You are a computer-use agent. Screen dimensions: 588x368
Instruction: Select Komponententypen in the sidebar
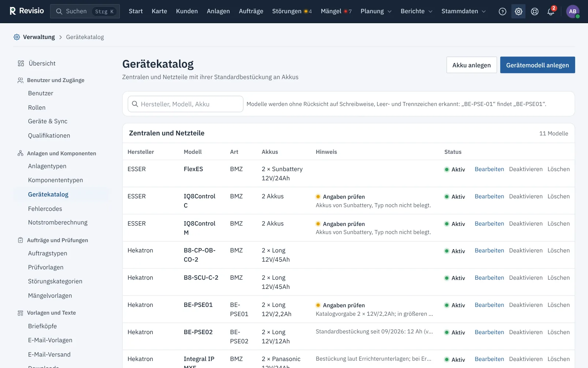pos(55,180)
